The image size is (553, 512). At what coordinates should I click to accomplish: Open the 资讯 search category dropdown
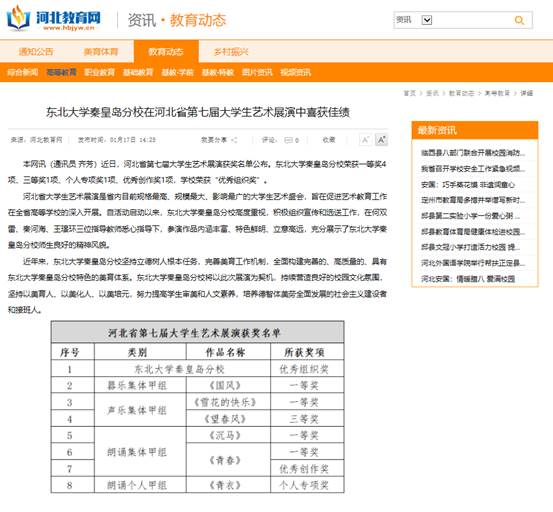click(427, 20)
